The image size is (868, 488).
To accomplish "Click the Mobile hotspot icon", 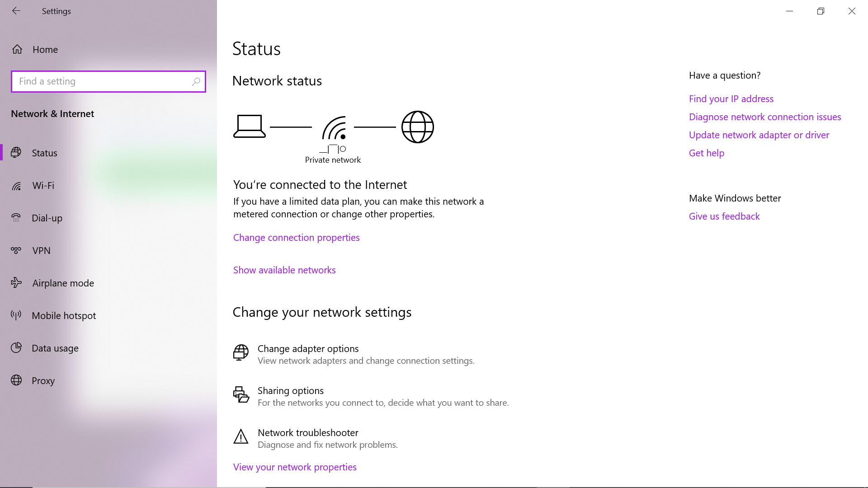I will tap(16, 315).
